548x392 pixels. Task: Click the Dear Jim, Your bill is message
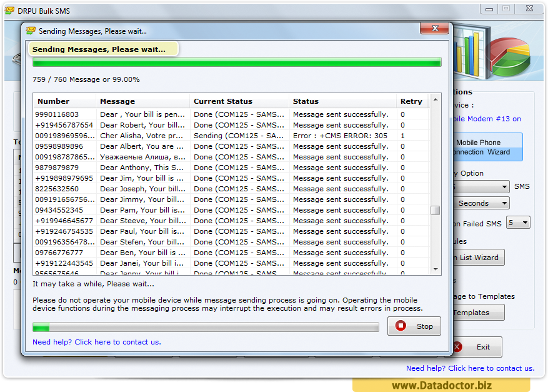click(x=142, y=178)
